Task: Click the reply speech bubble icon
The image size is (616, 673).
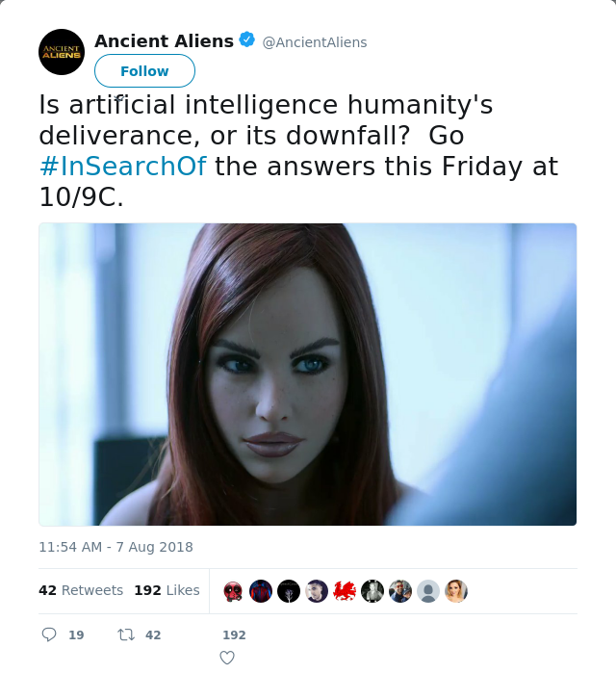Action: click(x=48, y=634)
